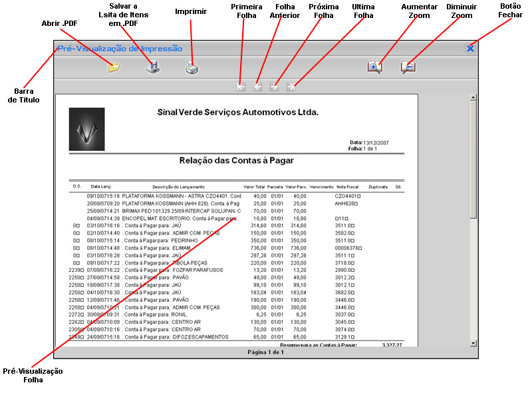Screen dimensions: 532x399
Task: Increase zoom with the plus magnifier
Action: coord(375,66)
